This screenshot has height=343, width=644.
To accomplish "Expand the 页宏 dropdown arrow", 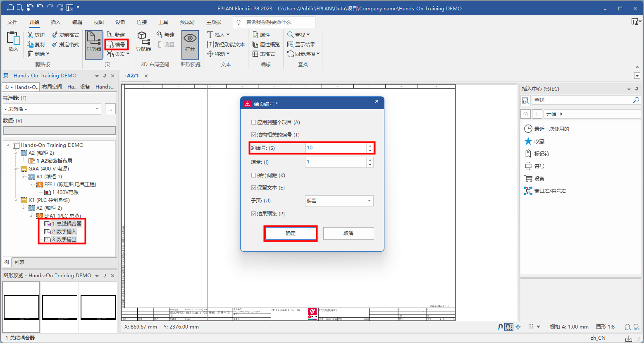I will pos(128,54).
